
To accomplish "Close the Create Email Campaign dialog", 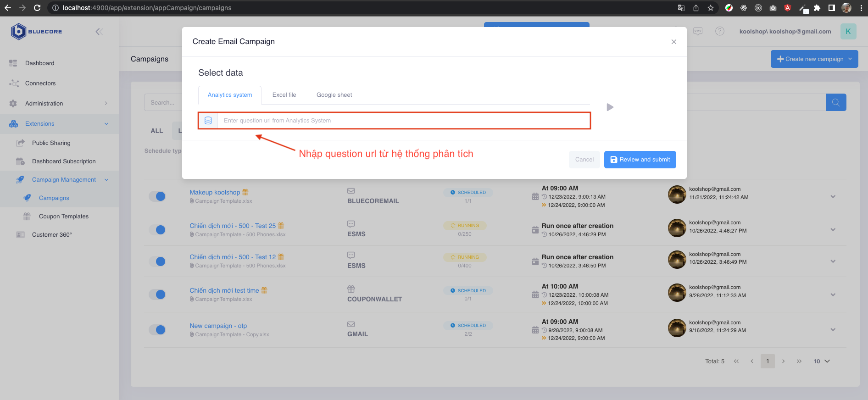I will [673, 42].
